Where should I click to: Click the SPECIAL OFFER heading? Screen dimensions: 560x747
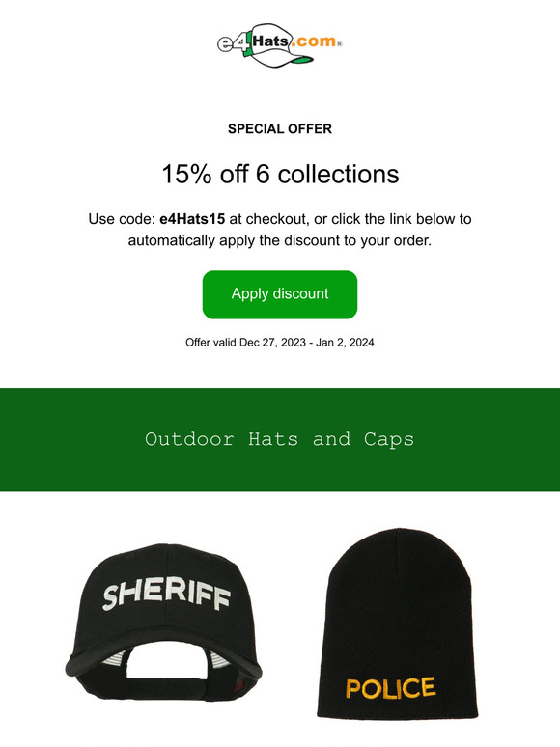point(280,129)
